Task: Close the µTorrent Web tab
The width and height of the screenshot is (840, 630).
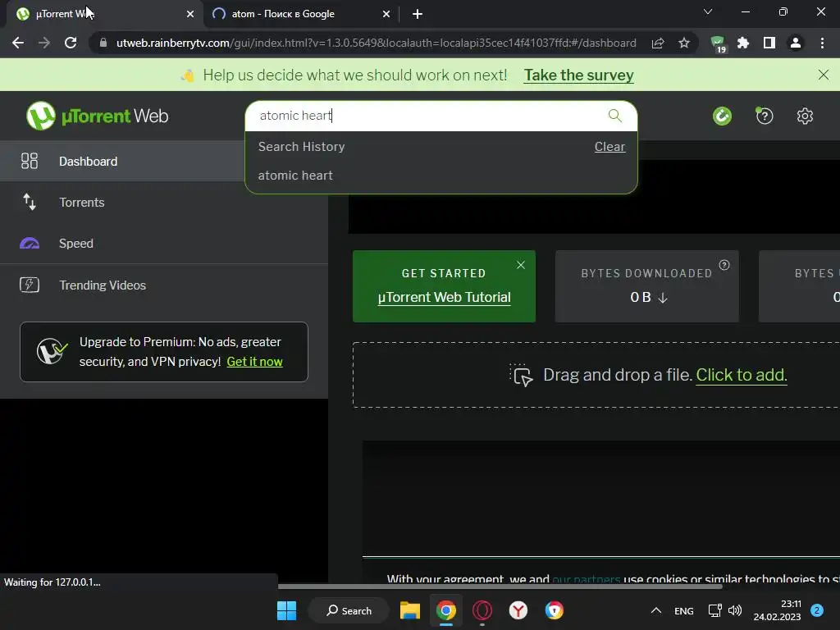Action: (190, 14)
